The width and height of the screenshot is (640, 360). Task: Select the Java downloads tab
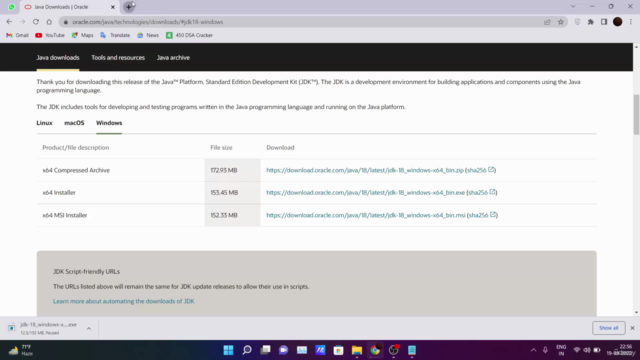(58, 58)
